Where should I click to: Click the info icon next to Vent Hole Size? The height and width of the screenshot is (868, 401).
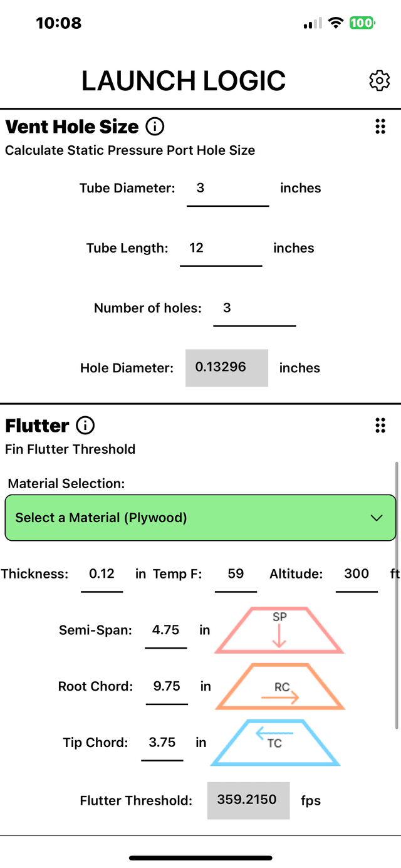point(154,127)
